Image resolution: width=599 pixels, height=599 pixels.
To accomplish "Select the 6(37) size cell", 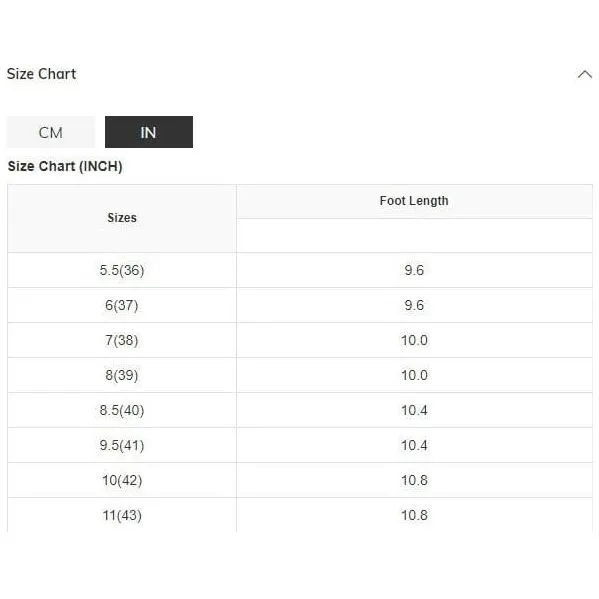I will tap(122, 305).
